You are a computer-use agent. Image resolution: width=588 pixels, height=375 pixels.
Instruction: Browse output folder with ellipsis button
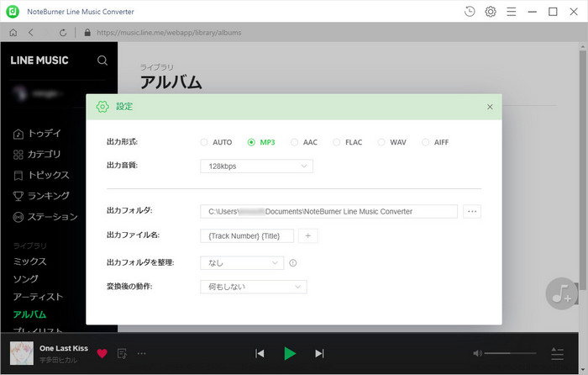[x=472, y=211]
